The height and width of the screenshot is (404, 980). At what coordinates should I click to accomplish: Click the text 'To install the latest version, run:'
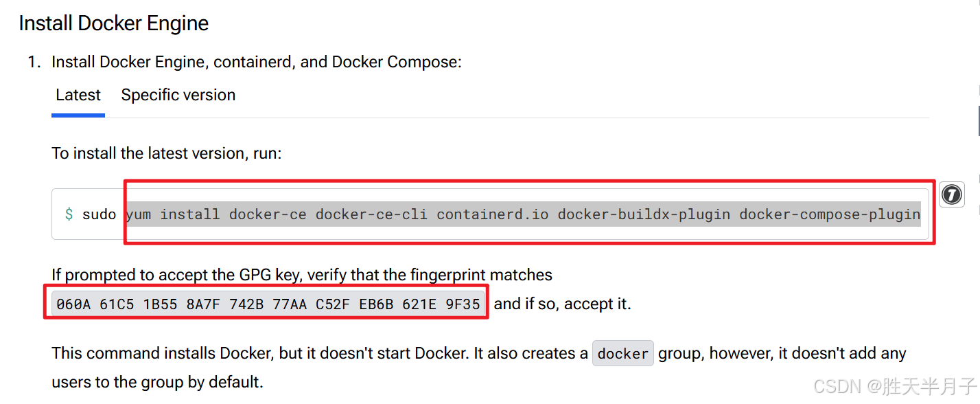click(167, 153)
